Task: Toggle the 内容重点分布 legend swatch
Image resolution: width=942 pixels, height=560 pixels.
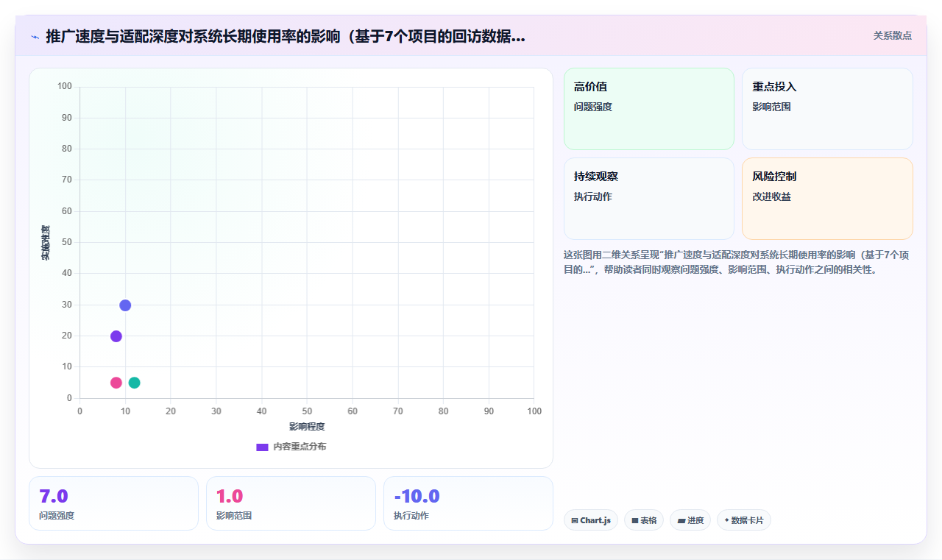Action: [x=262, y=447]
